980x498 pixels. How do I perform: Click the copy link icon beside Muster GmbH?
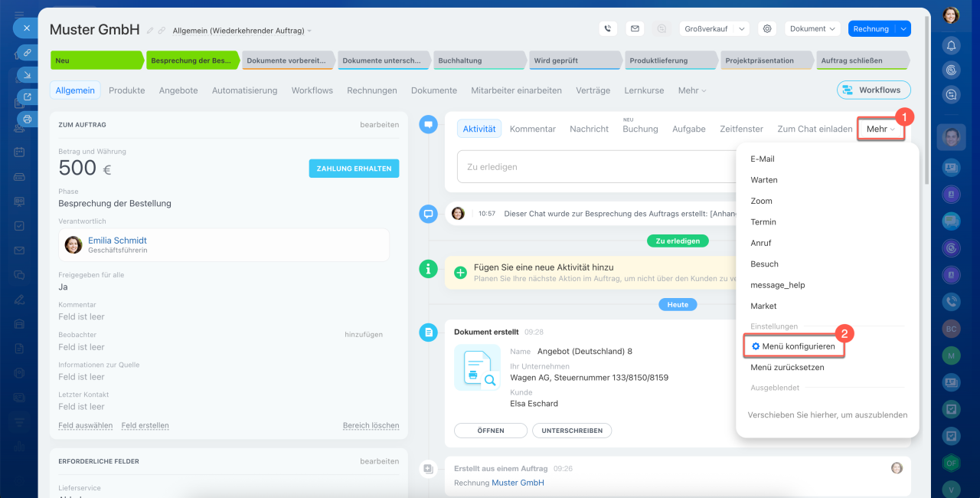pos(162,31)
